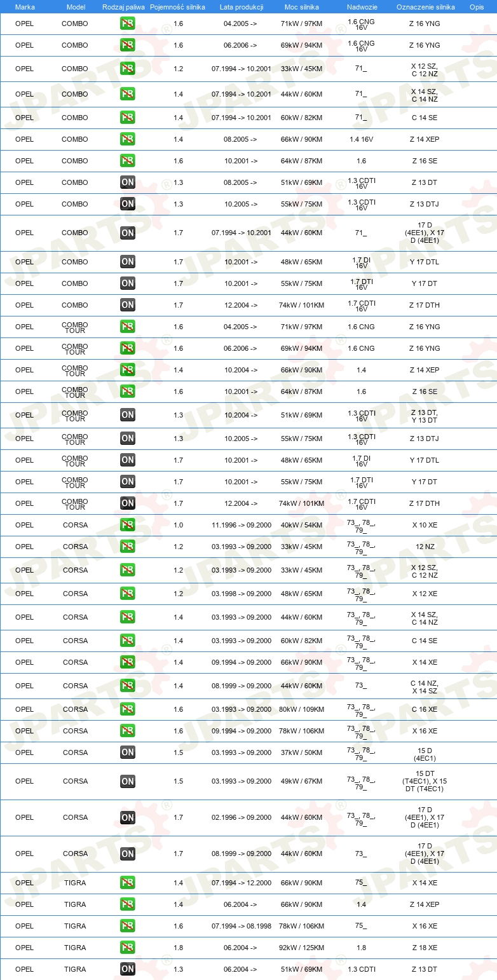The image size is (497, 980).
Task: Click petrol icon in COMBO 04.2005 1.6 CNG 16V row
Action: [x=128, y=24]
